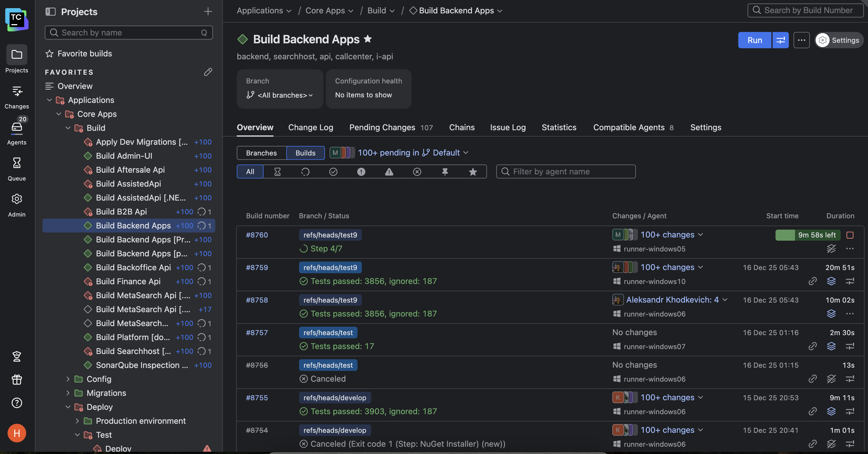868x454 pixels.
Task: Click the blue Run button
Action: pyautogui.click(x=754, y=40)
